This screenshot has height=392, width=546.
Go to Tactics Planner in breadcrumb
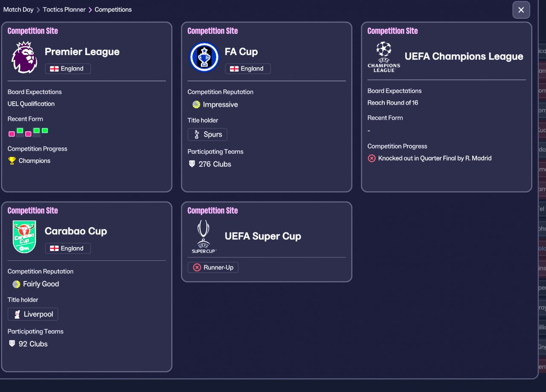tap(64, 9)
